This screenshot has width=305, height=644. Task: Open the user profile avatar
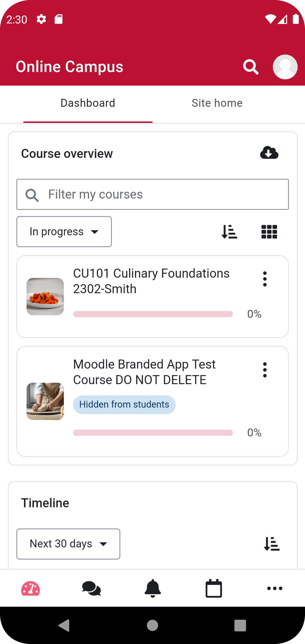tap(285, 67)
